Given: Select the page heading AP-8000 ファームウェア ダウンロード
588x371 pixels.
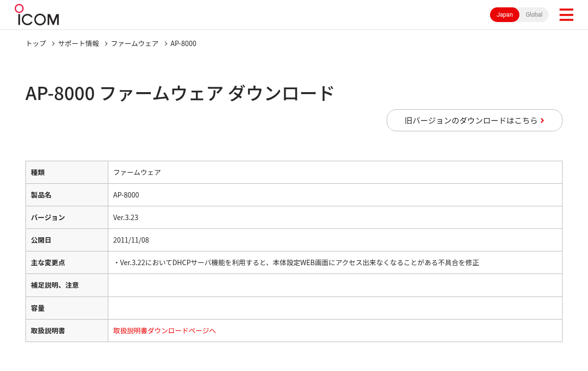Looking at the screenshot, I should click(x=180, y=93).
